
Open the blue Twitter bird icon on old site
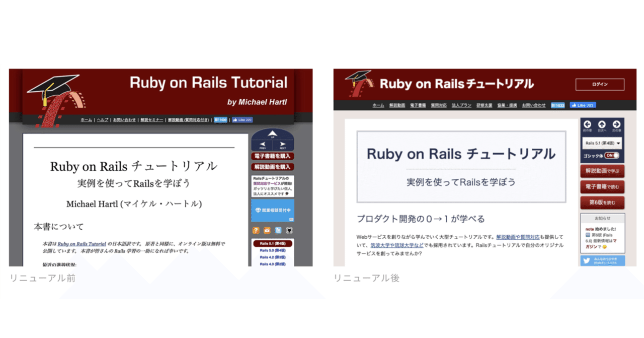tap(278, 230)
